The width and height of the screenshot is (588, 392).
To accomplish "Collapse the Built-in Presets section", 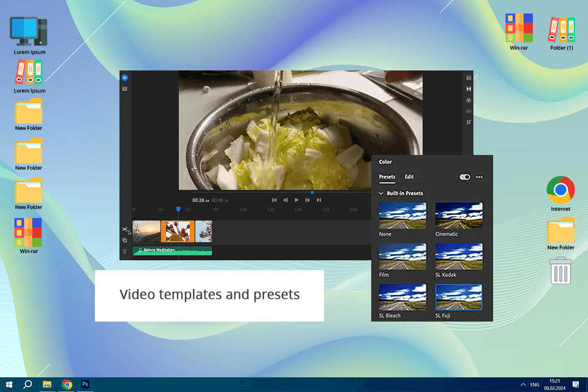I will click(x=381, y=194).
